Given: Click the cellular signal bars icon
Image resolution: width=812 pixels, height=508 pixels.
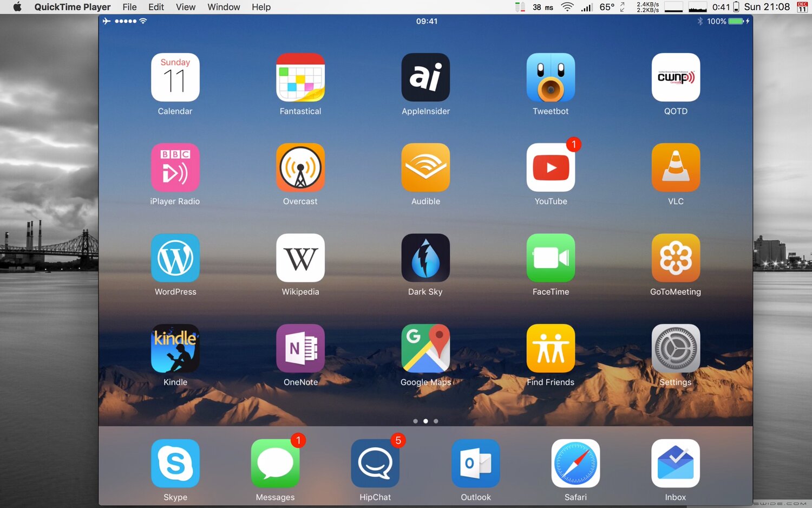Looking at the screenshot, I should click(586, 7).
